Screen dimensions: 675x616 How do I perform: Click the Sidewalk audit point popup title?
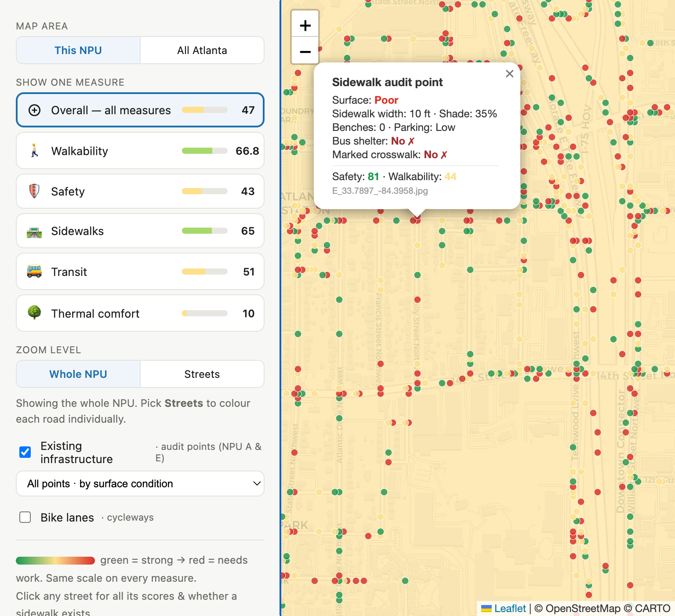coord(387,82)
